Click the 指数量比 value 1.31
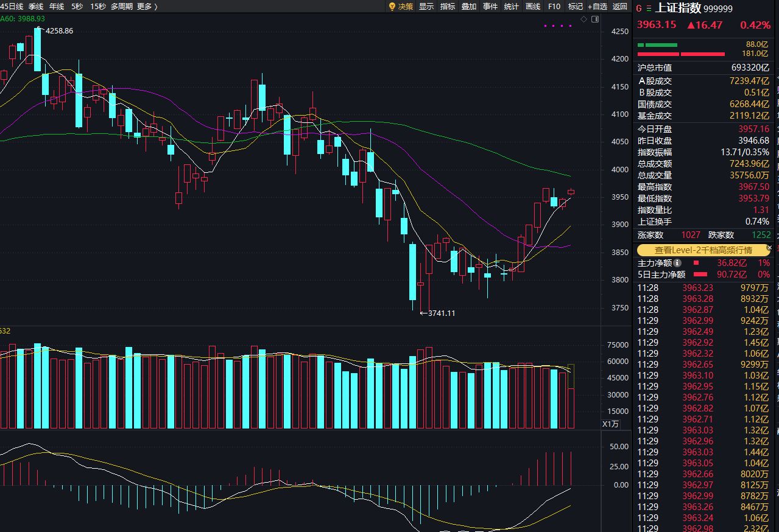 click(761, 210)
